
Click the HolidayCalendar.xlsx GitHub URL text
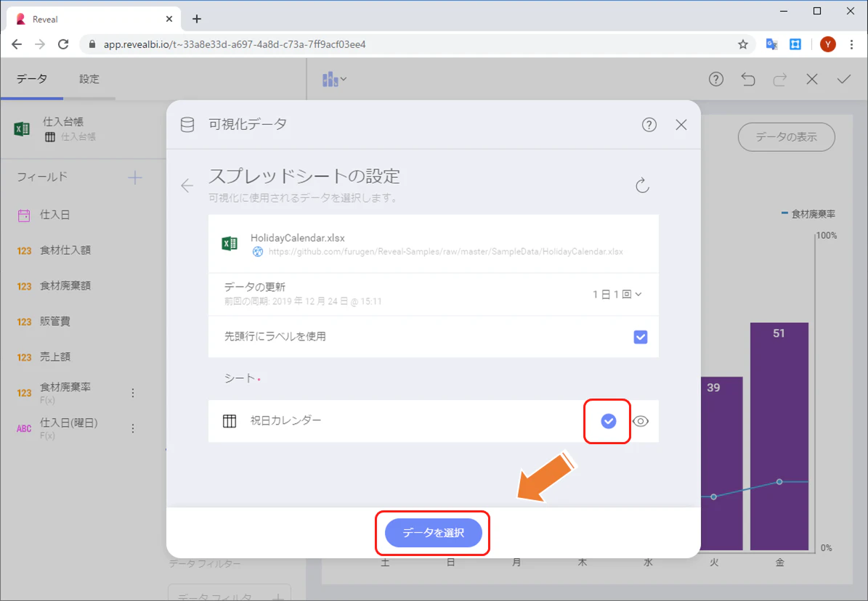(x=446, y=252)
